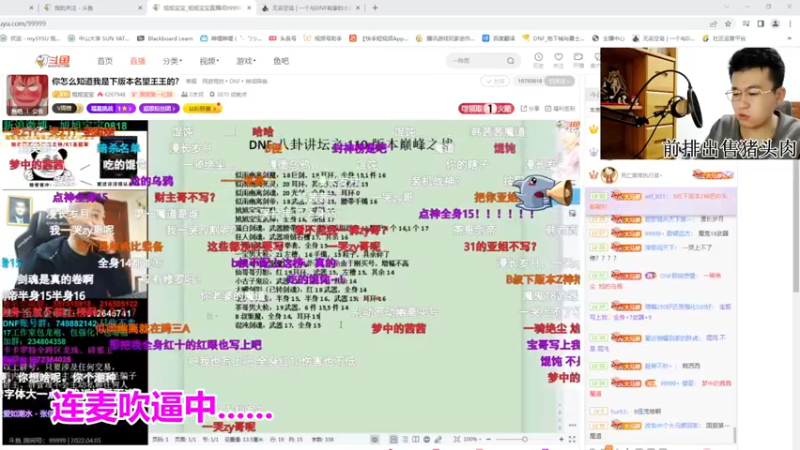Click the pen annotate icon in status bar
The height and width of the screenshot is (450, 800).
438,439
